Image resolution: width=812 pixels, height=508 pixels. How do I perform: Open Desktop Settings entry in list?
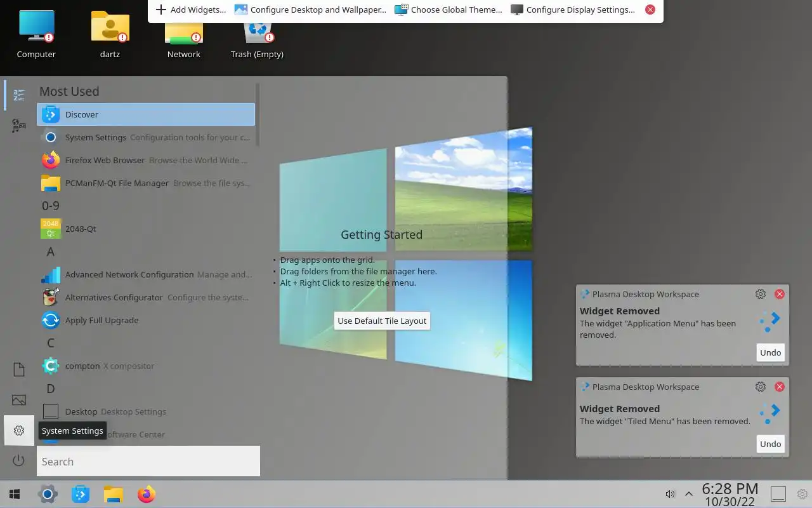(x=146, y=411)
